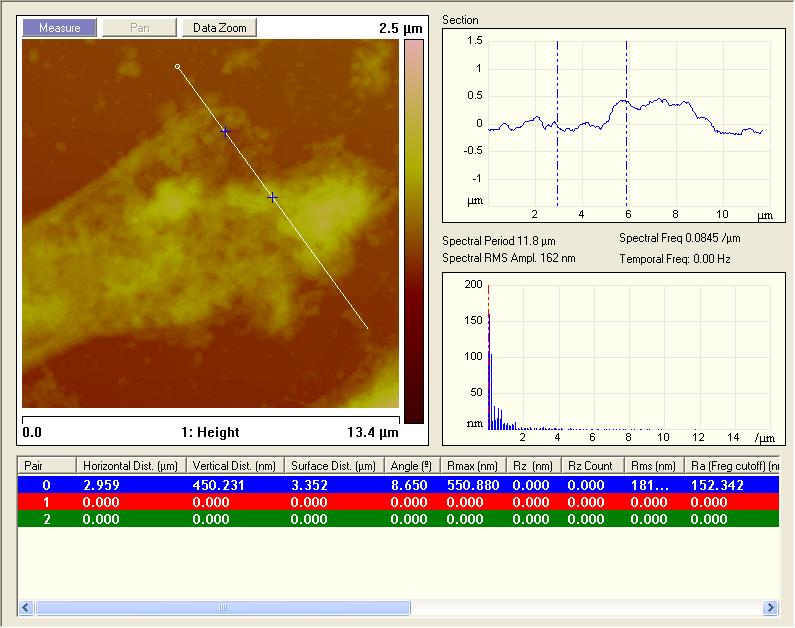
Task: Click the left scrollbar arrow in results table
Action: click(26, 607)
